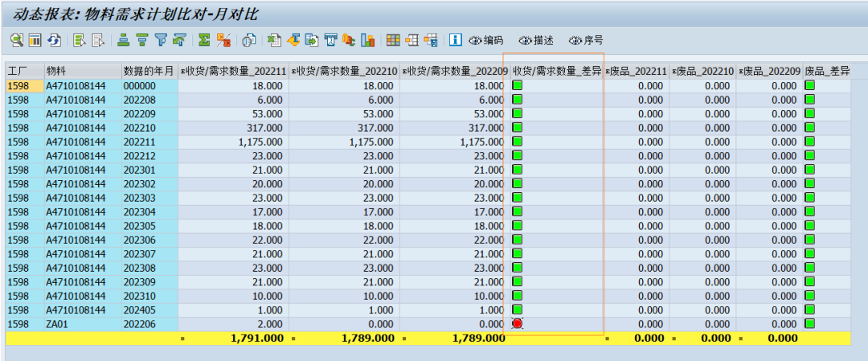Toggle the 编码 display button
Image resolution: width=868 pixels, height=361 pixels.
(486, 40)
